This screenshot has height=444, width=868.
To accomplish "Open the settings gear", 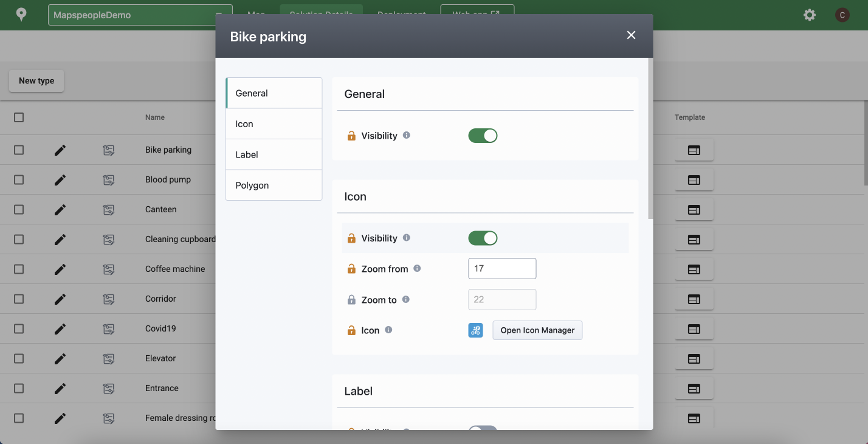I will click(x=810, y=14).
